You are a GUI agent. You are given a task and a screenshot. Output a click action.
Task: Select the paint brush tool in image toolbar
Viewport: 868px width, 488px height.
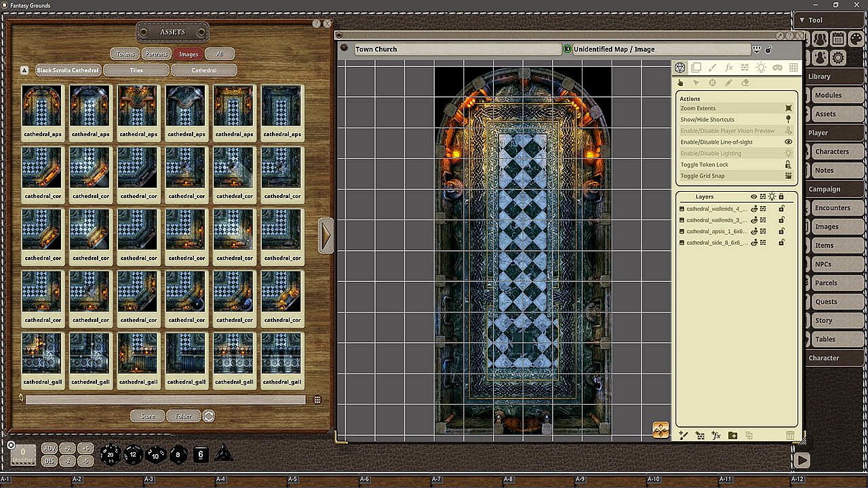click(x=712, y=68)
